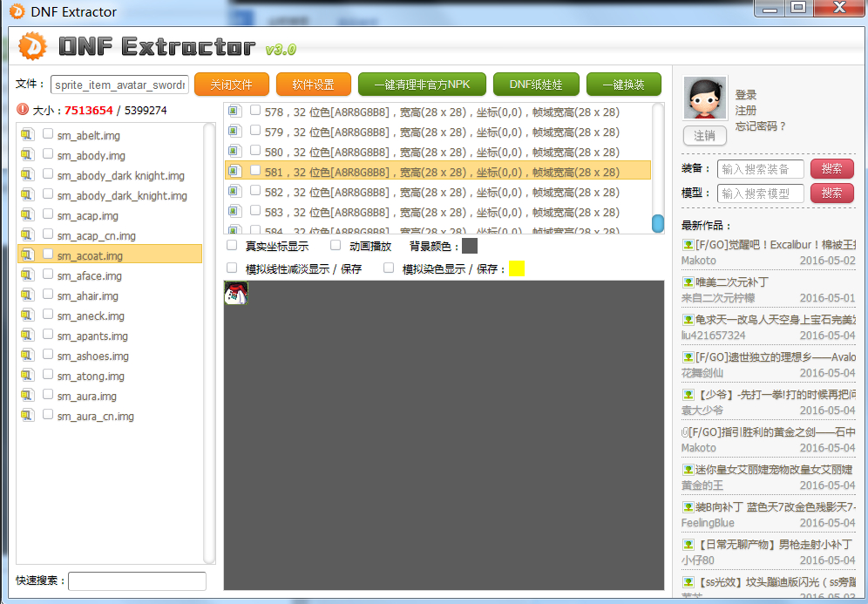Click the file icon beside sm_abelt.img
Image resolution: width=868 pixels, height=604 pixels.
[x=27, y=134]
